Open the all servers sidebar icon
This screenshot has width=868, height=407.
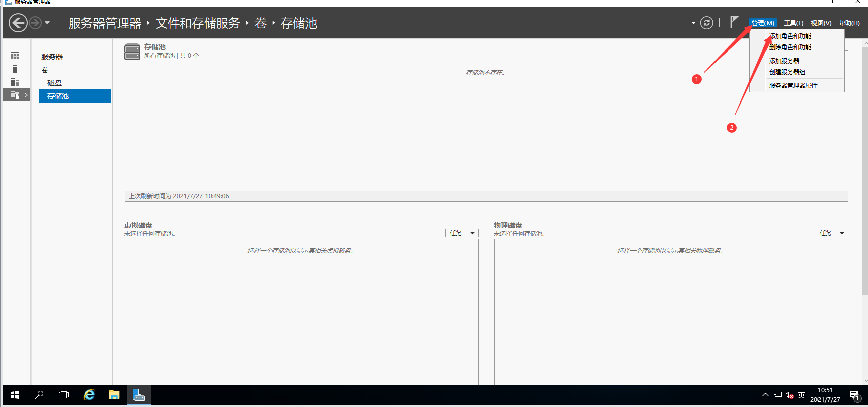[15, 82]
